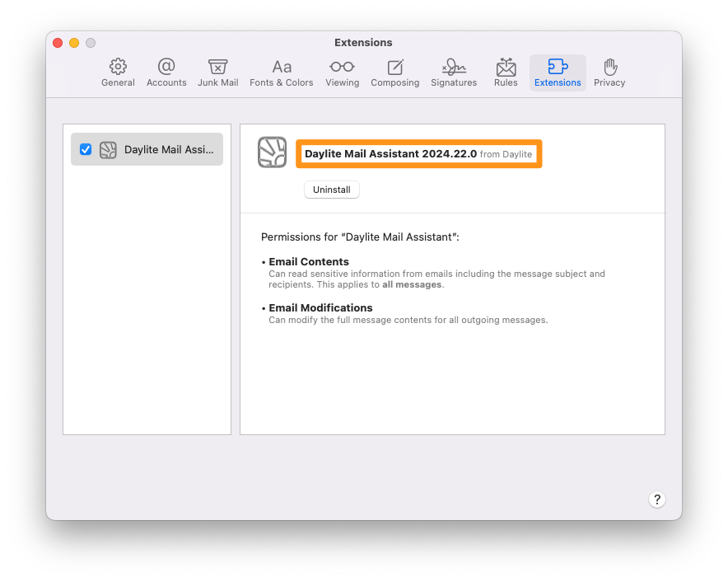Click the Extensions window title
This screenshot has height=581, width=728.
pyautogui.click(x=363, y=42)
